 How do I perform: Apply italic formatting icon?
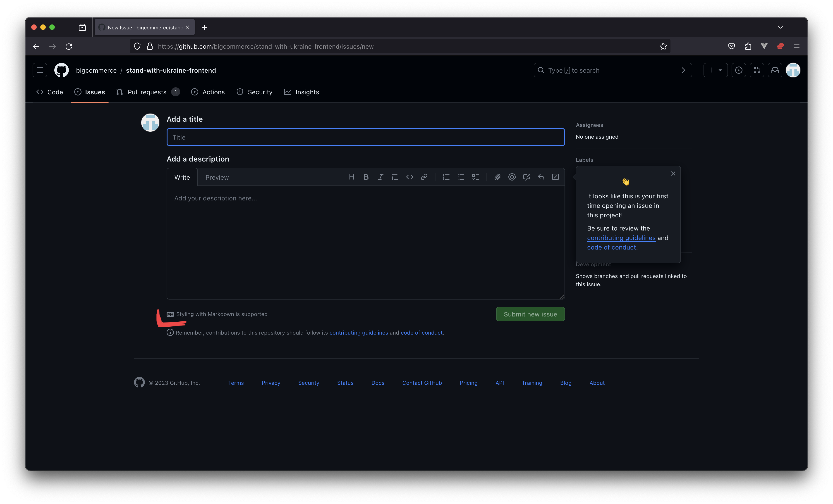tap(380, 177)
